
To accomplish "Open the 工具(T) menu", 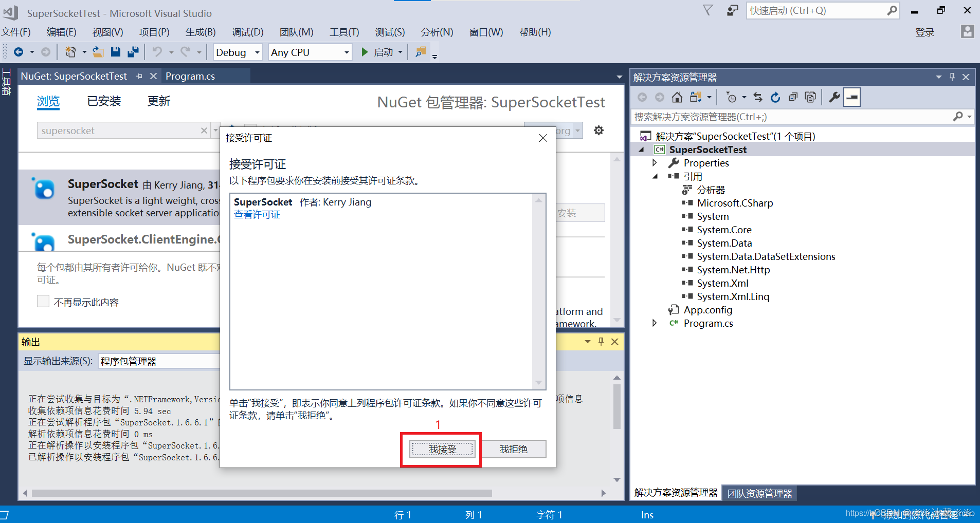I will coord(343,32).
